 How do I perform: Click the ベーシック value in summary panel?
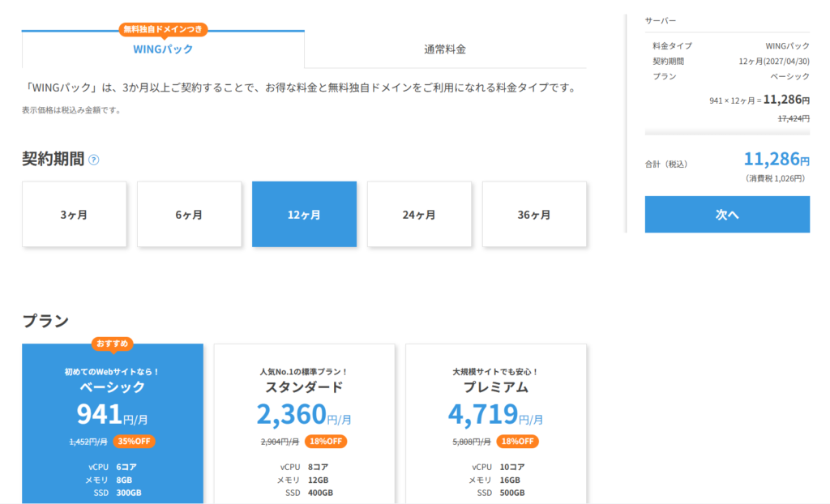[x=789, y=76]
